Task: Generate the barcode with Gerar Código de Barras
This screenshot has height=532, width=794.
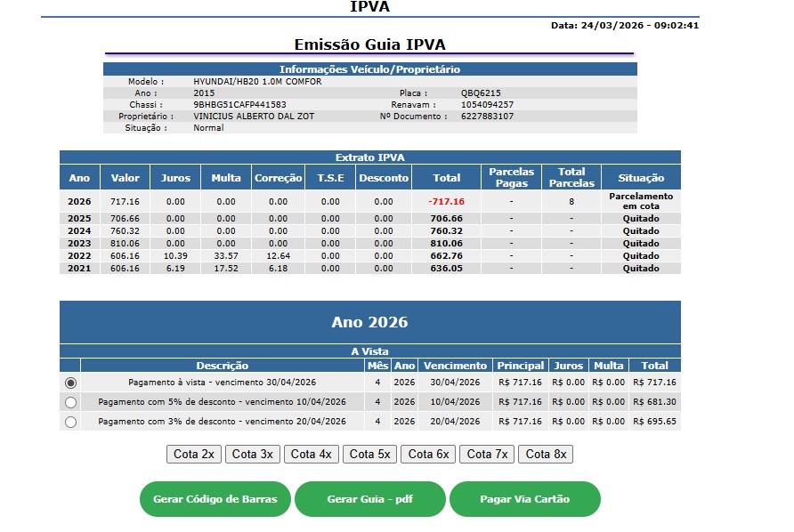Action: [x=215, y=499]
